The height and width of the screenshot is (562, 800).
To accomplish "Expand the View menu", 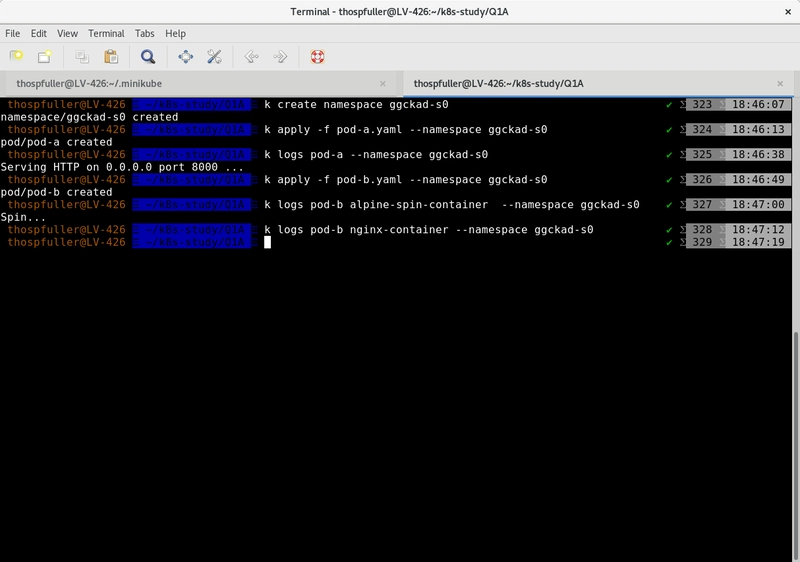I will 67,33.
